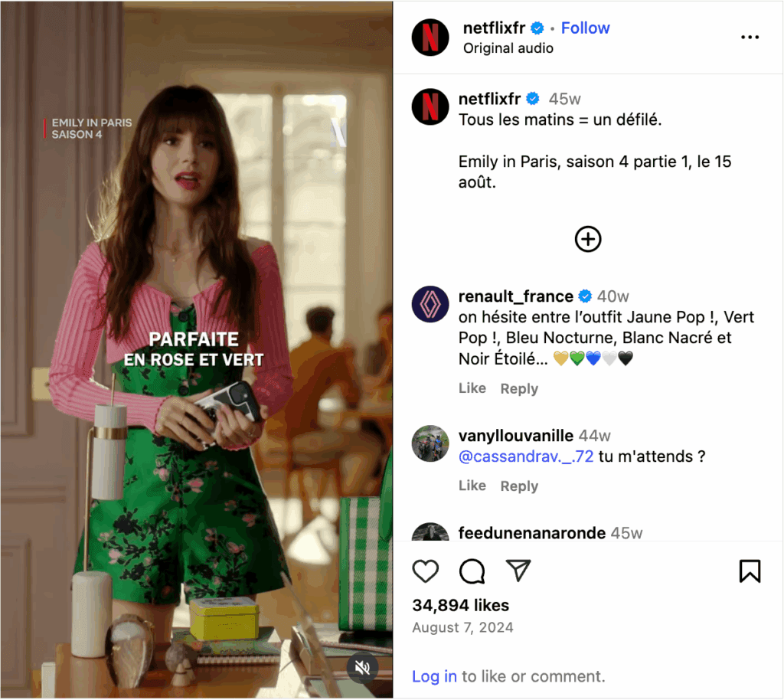The width and height of the screenshot is (784, 700).
Task: Open the @cassandrav._.72 mention
Action: tap(526, 456)
